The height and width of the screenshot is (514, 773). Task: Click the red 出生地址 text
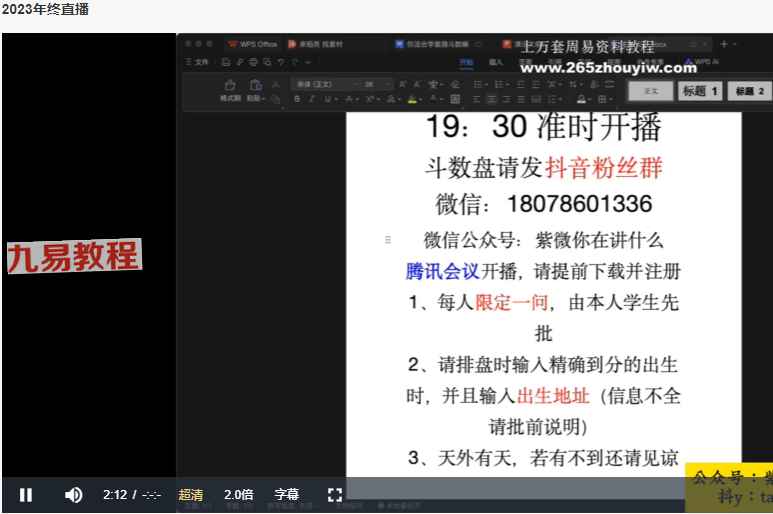553,396
